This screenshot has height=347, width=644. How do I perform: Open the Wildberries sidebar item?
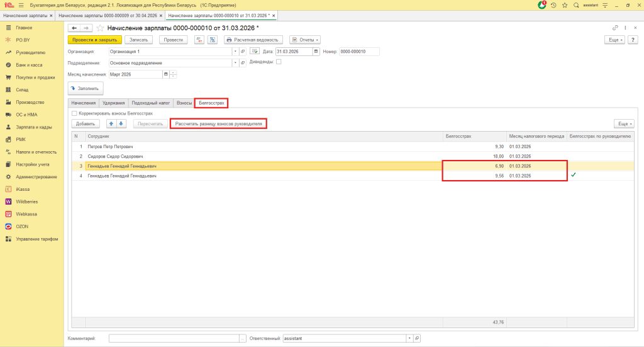tap(26, 202)
